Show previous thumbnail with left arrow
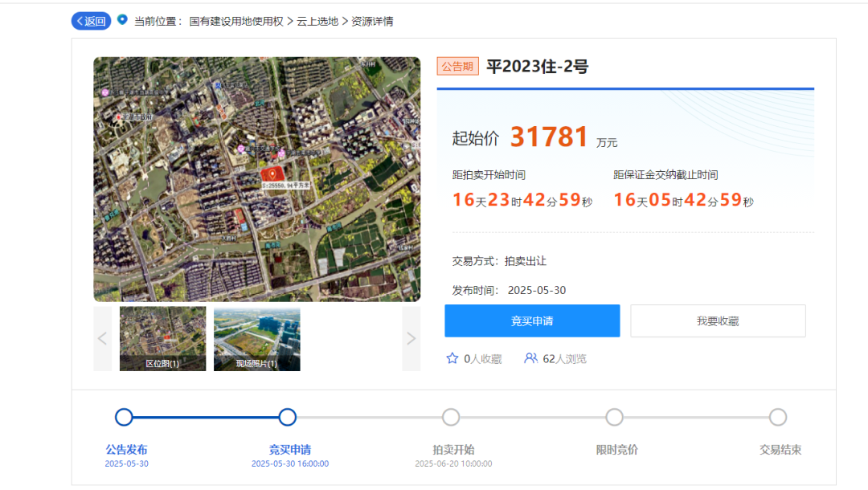Image resolution: width=868 pixels, height=490 pixels. pos(102,338)
